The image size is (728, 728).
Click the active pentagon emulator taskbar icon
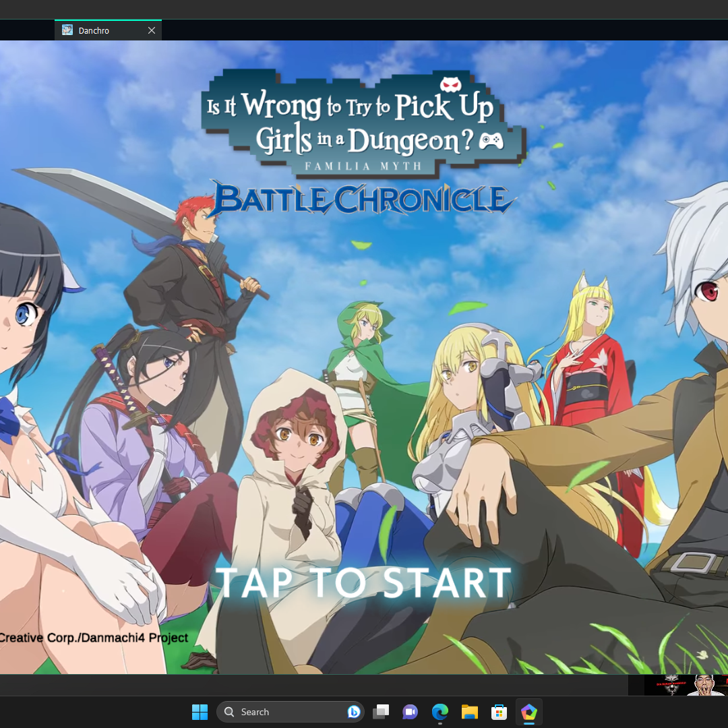529,712
